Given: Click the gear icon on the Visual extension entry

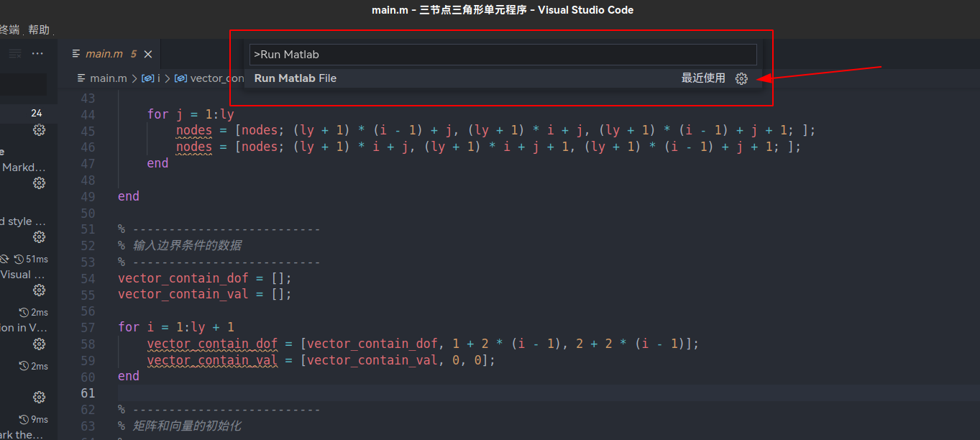Looking at the screenshot, I should click(x=39, y=290).
